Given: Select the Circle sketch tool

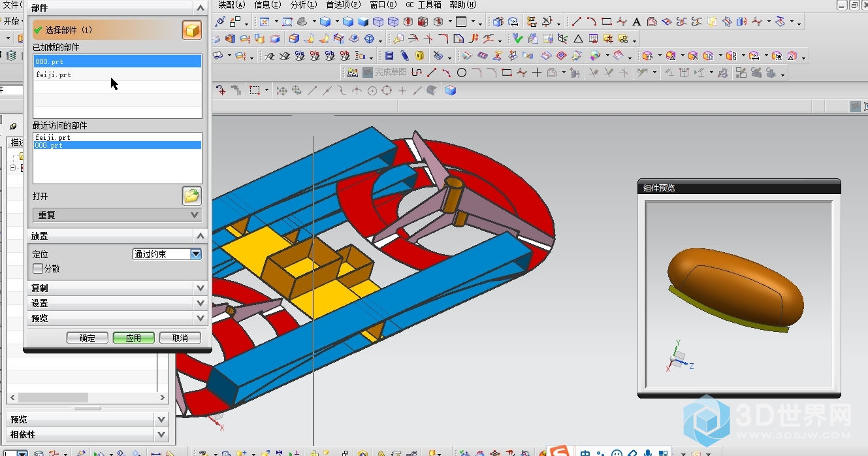Looking at the screenshot, I should (461, 73).
